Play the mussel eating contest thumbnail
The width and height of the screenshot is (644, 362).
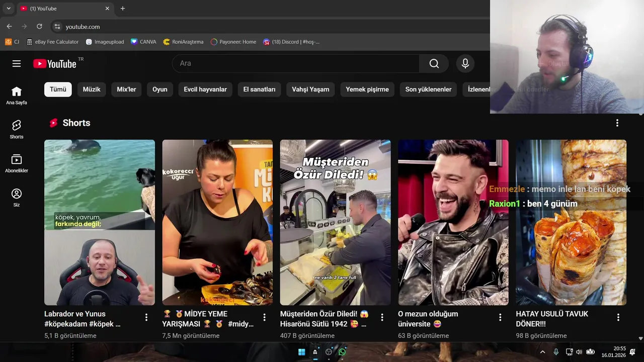[x=217, y=222]
